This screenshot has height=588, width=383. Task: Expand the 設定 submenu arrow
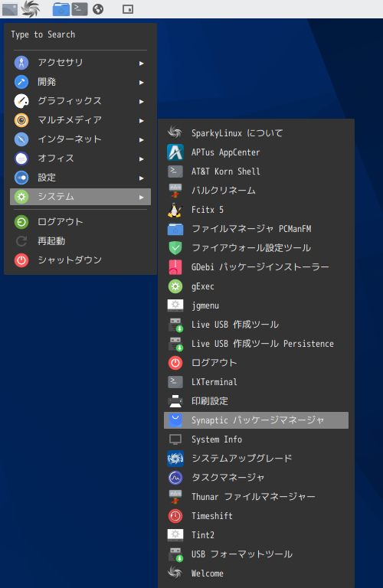pyautogui.click(x=142, y=178)
